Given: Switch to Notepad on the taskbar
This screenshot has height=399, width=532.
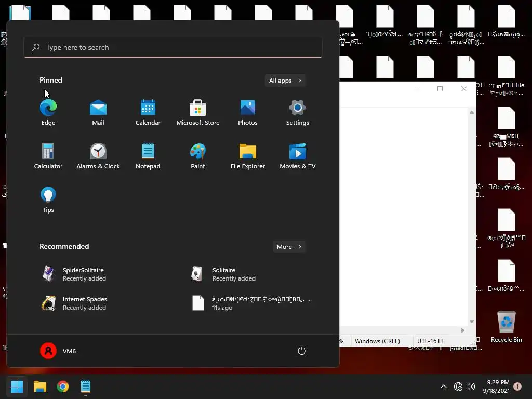Looking at the screenshot, I should pyautogui.click(x=86, y=387).
